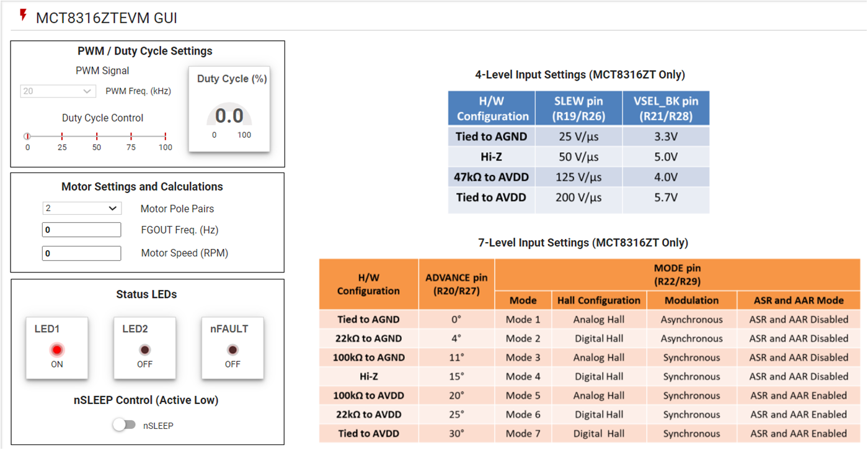Select the 25 V/µs SLEW pin value
The image size is (868, 450).
[578, 136]
